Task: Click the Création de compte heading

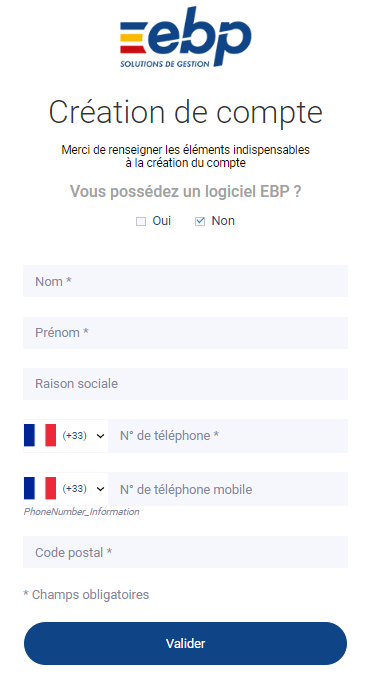Action: click(x=186, y=112)
